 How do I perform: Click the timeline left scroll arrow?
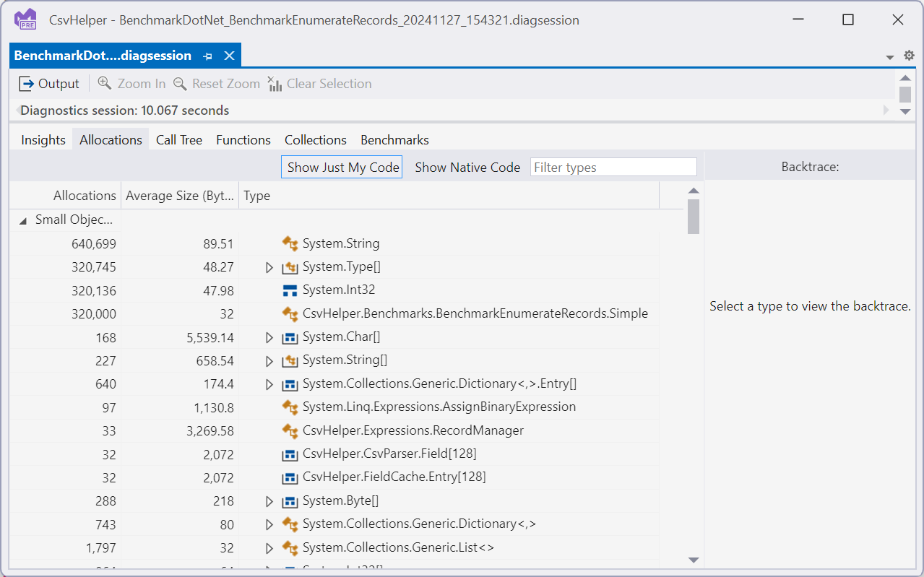[x=17, y=110]
